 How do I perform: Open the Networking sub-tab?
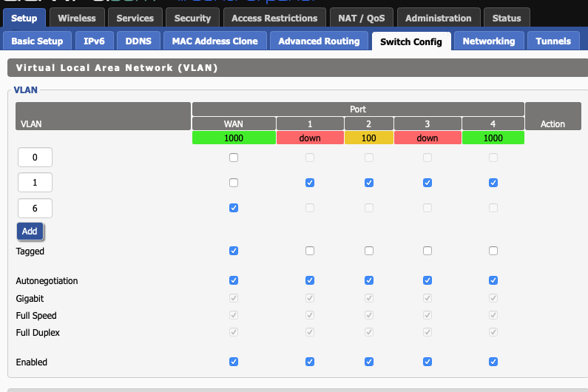click(x=489, y=41)
